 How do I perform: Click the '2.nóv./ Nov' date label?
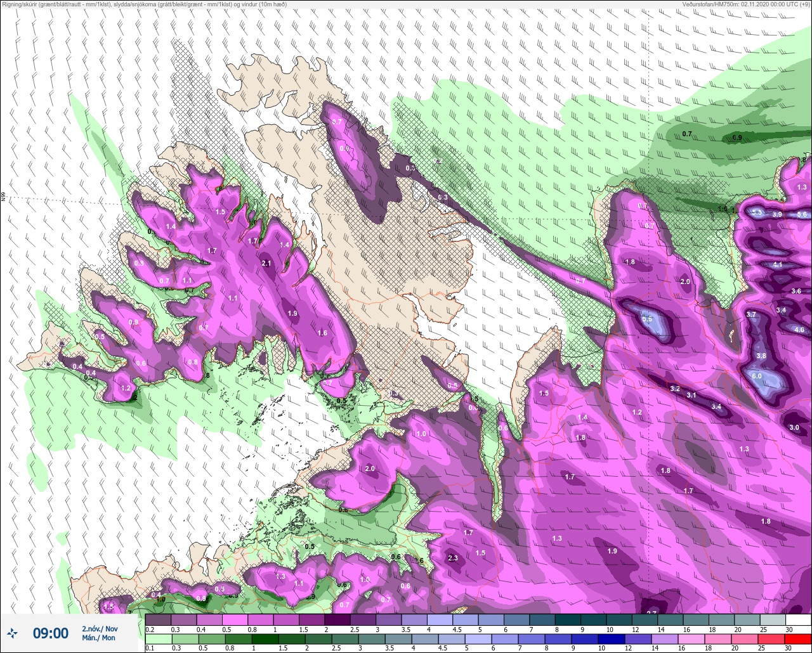100,628
